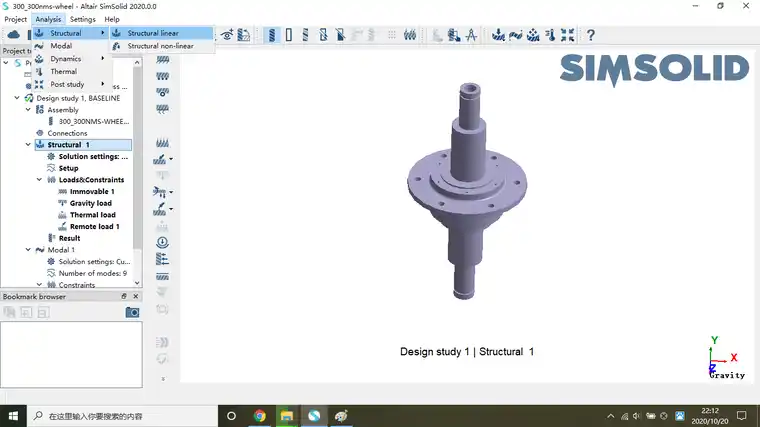Viewport: 760px width, 427px height.
Task: Click modal analysis wave icon in toolbar
Action: click(x=516, y=35)
